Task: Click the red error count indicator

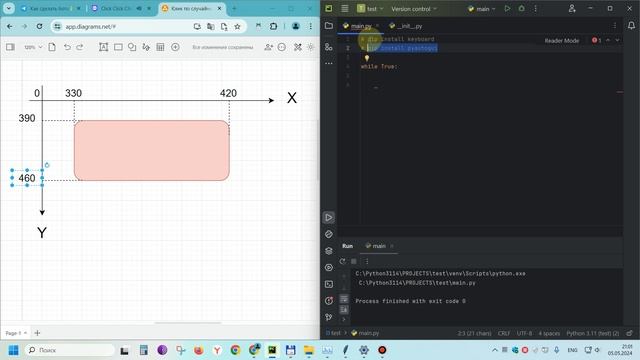Action: point(597,40)
